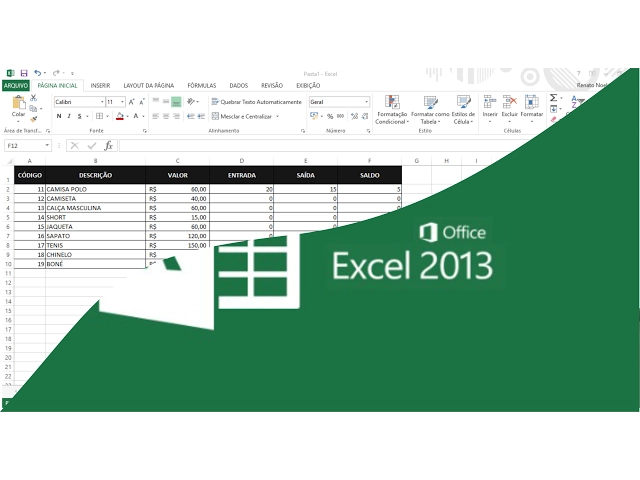Viewport: 640px width, 480px height.
Task: Switch to LAYOUT DA PÁGINA tab
Action: [149, 86]
